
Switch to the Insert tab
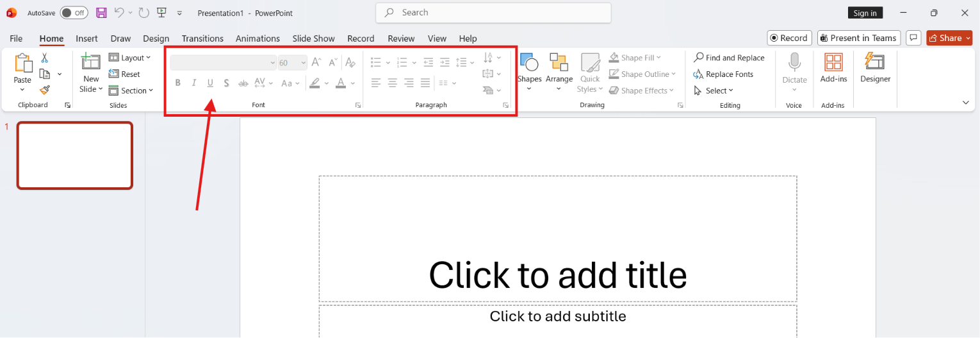coord(86,38)
